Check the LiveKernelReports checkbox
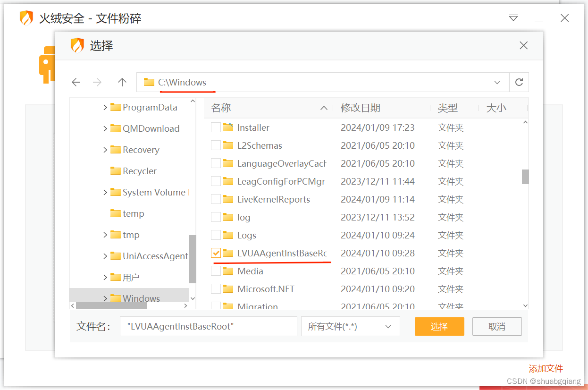The image size is (588, 390). (216, 199)
